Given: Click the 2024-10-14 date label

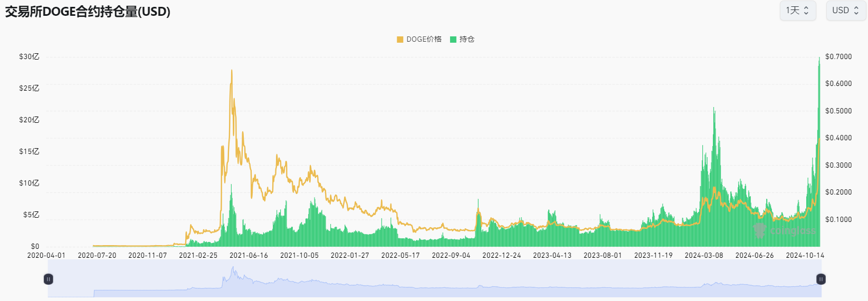Looking at the screenshot, I should 805,255.
